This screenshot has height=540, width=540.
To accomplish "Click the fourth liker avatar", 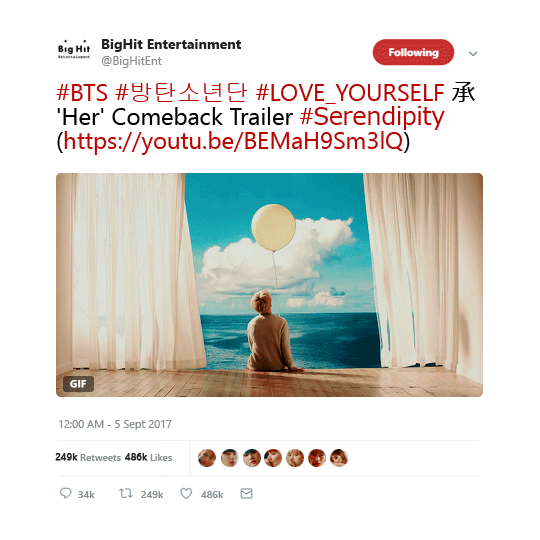I will click(x=273, y=458).
